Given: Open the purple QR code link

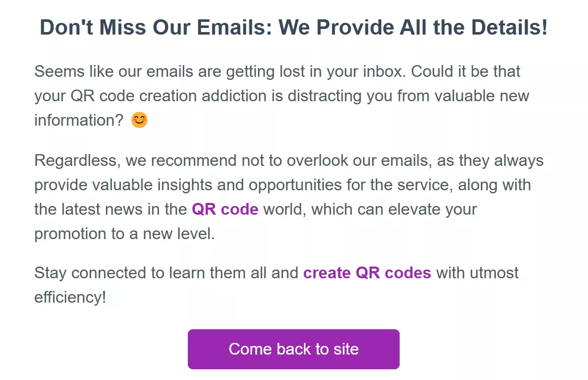Looking at the screenshot, I should (x=225, y=209).
